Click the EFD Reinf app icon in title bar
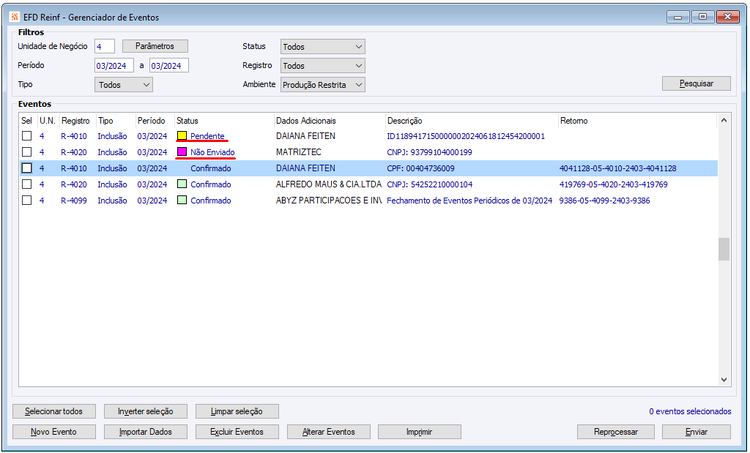This screenshot has height=453, width=750. pyautogui.click(x=15, y=17)
